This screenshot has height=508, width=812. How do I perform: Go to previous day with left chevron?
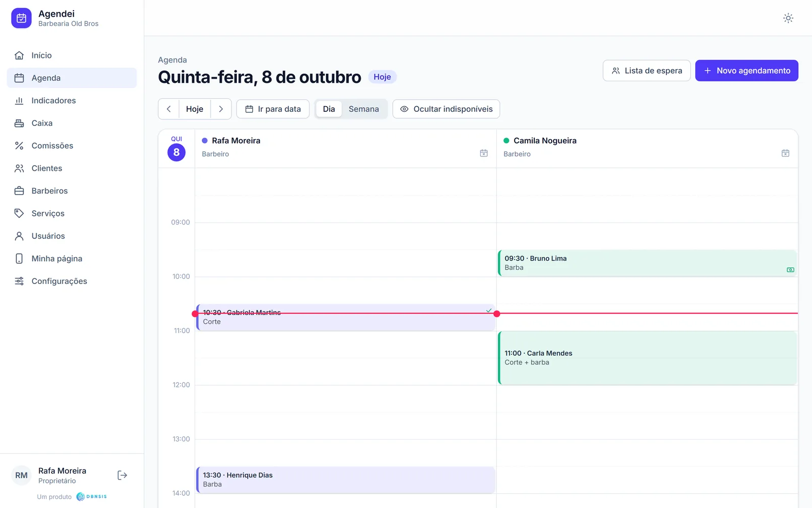169,109
